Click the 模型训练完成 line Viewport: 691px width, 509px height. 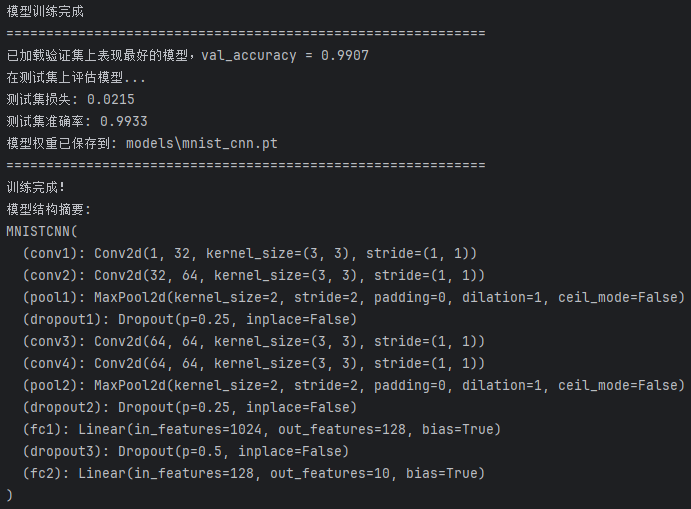45,12
